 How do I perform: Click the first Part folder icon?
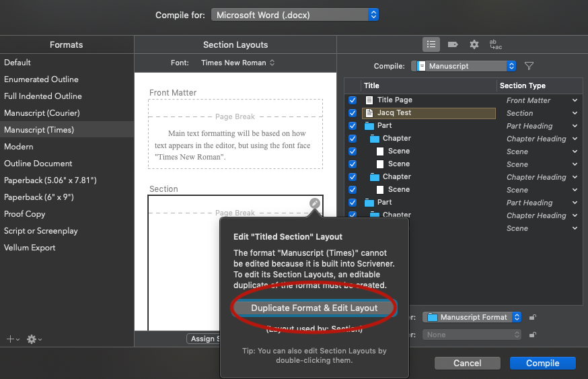(369, 126)
